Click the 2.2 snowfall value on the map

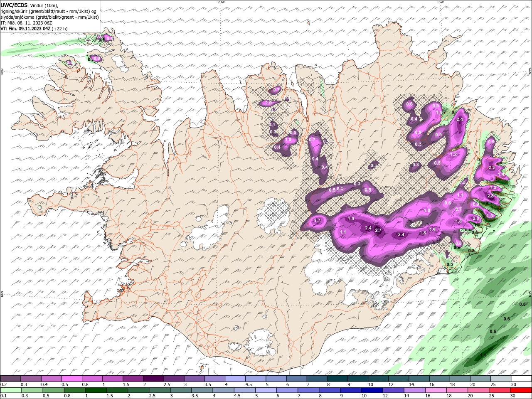492,168
